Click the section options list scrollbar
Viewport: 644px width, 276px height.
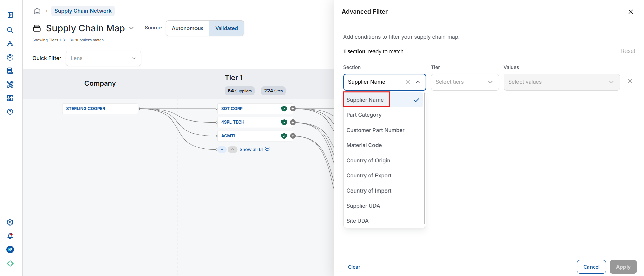[424, 158]
